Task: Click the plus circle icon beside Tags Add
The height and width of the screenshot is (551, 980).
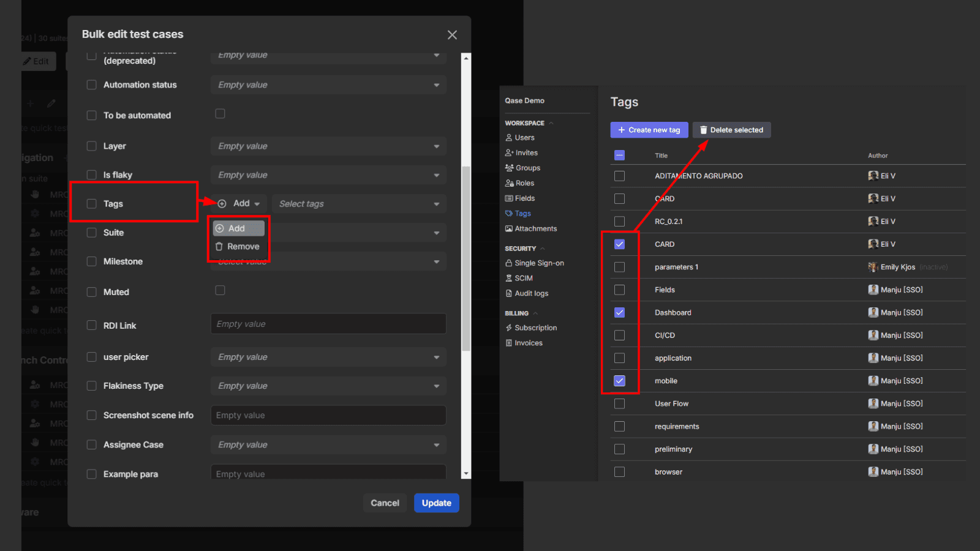Action: pos(222,204)
